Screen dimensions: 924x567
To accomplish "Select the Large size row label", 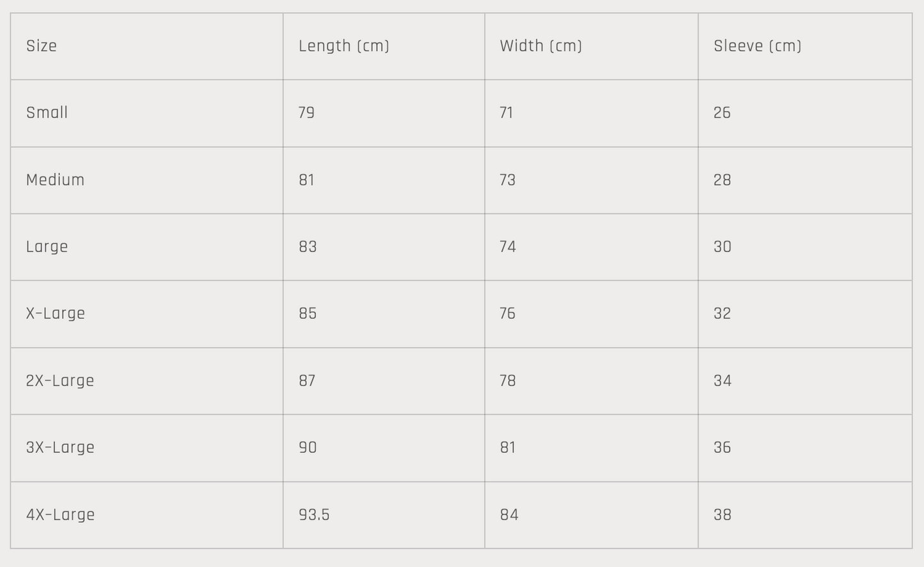I will tap(47, 247).
